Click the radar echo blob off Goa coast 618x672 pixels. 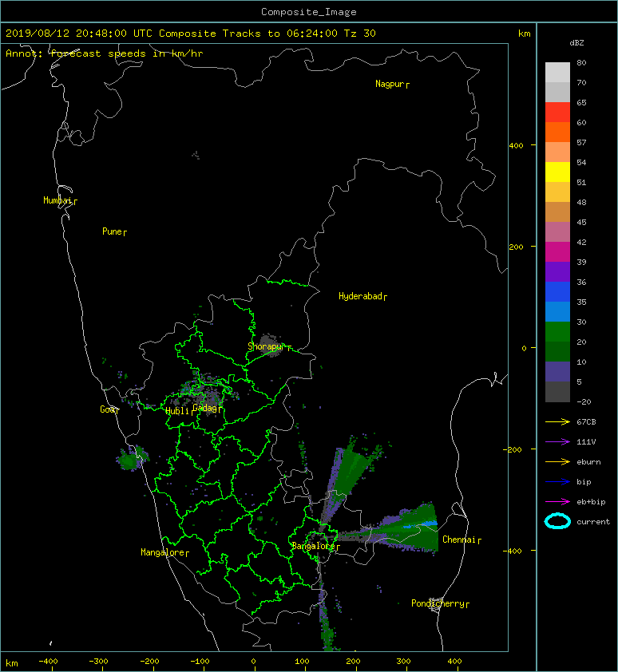(x=131, y=459)
